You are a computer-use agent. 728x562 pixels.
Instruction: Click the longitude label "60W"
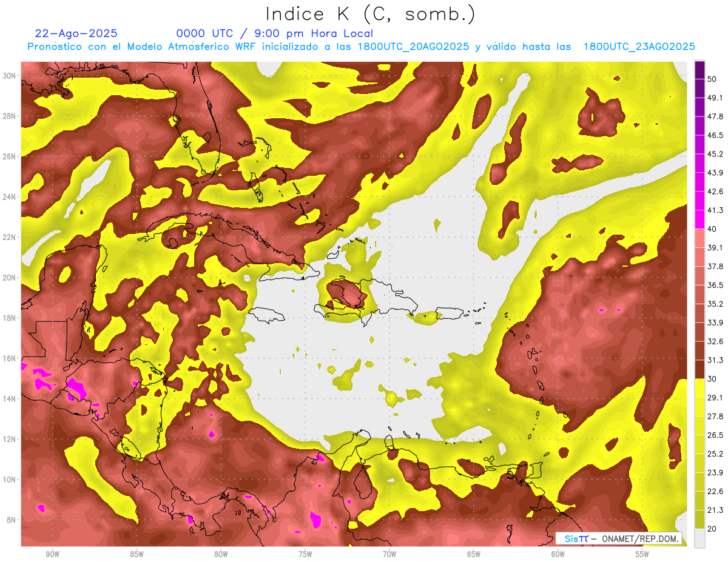pyautogui.click(x=558, y=554)
